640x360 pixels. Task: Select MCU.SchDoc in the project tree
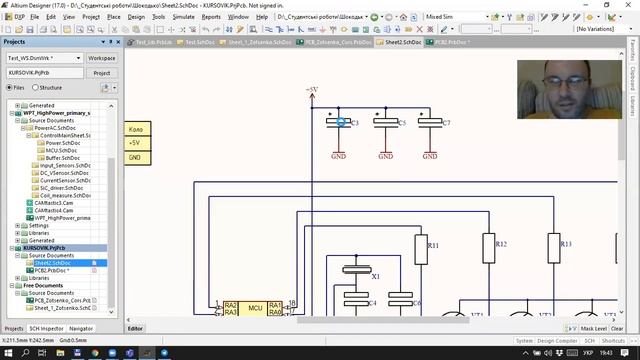[x=62, y=151]
